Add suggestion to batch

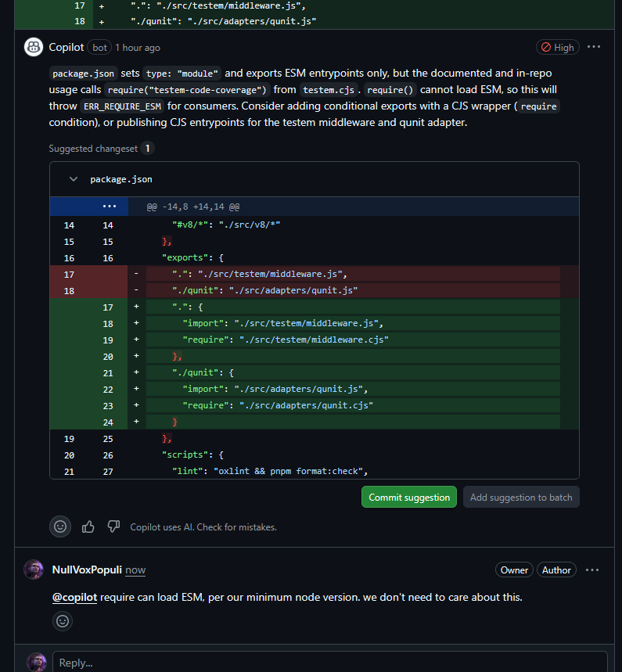521,497
